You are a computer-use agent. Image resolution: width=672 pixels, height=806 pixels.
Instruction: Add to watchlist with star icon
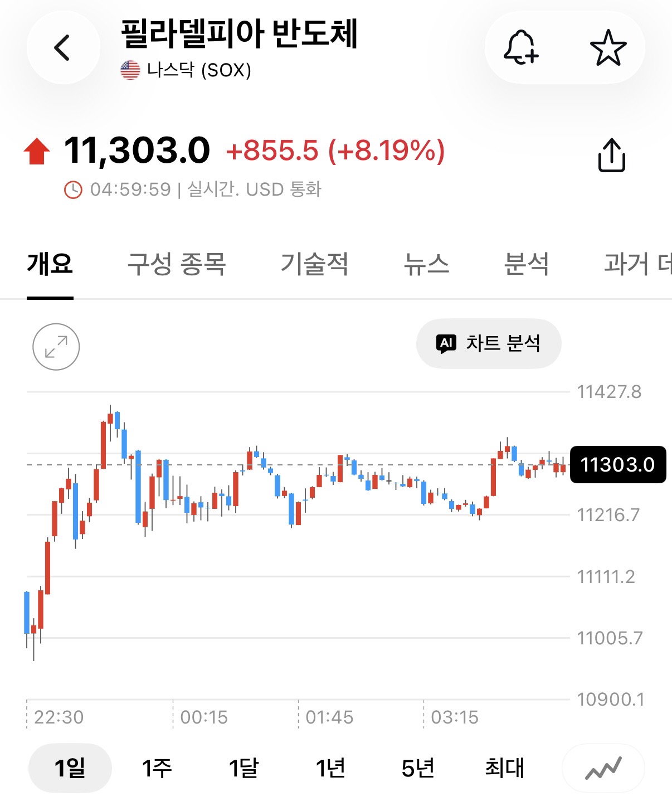coord(608,48)
